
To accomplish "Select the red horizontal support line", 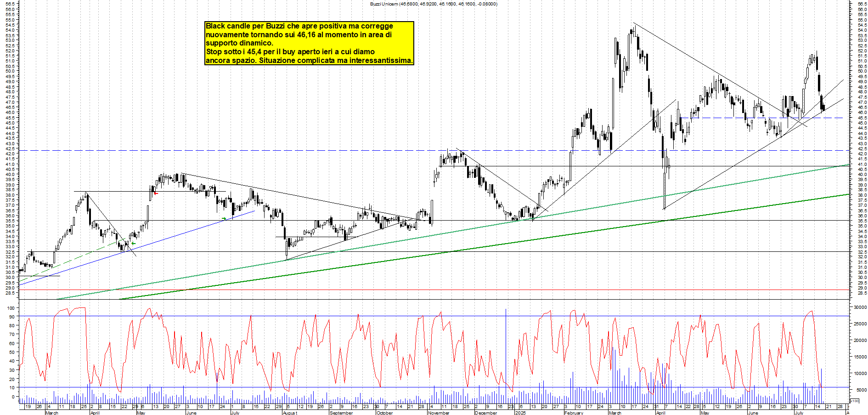I will (434, 290).
